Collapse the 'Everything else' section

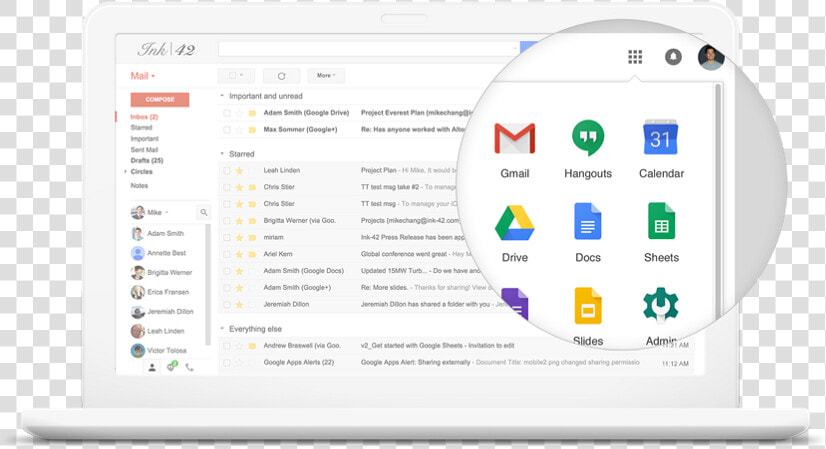pos(222,329)
